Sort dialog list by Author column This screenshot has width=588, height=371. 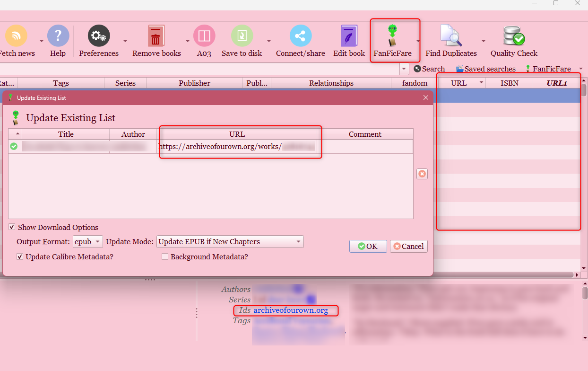(133, 134)
